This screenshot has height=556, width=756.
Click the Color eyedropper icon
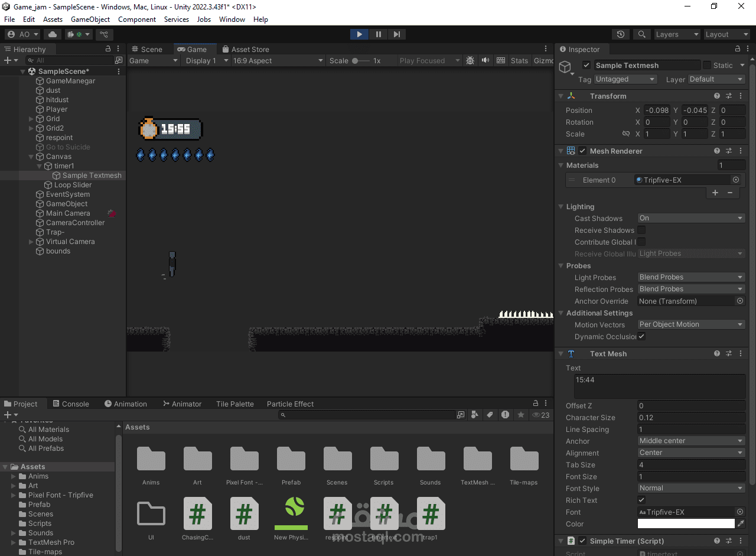(741, 524)
